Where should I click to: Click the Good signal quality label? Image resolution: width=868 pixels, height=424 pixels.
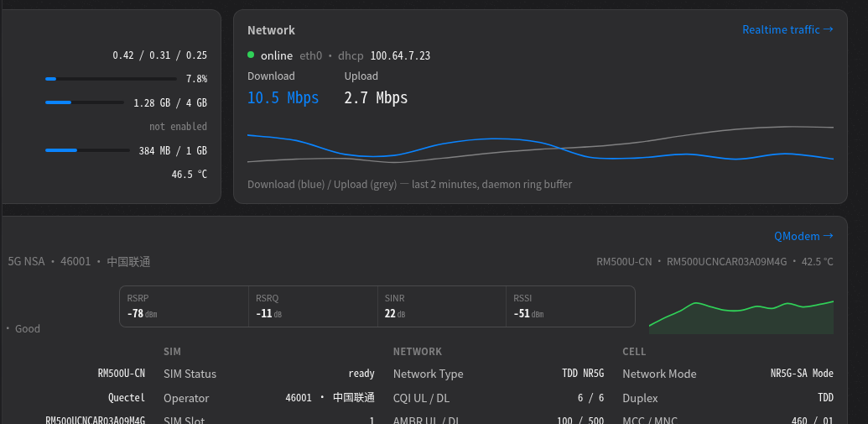click(x=27, y=328)
